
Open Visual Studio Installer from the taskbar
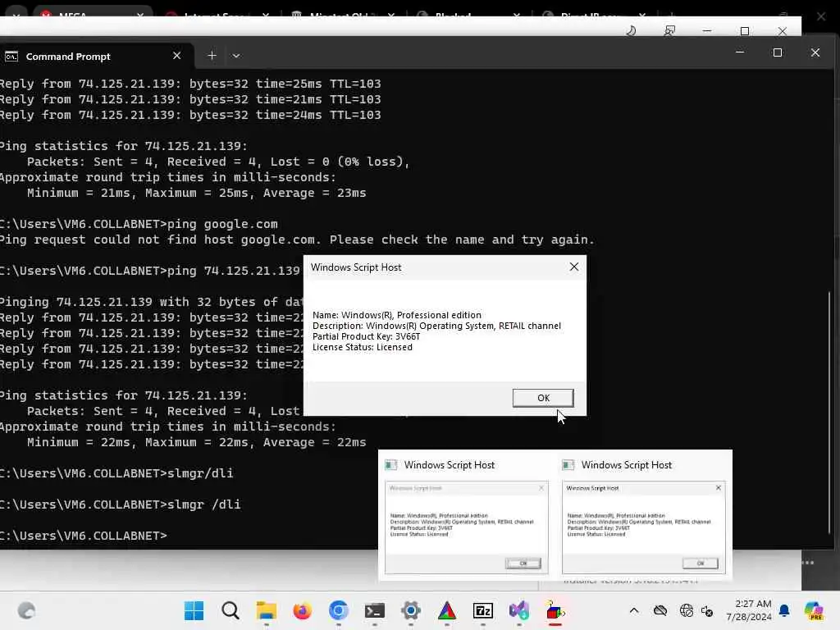519,610
